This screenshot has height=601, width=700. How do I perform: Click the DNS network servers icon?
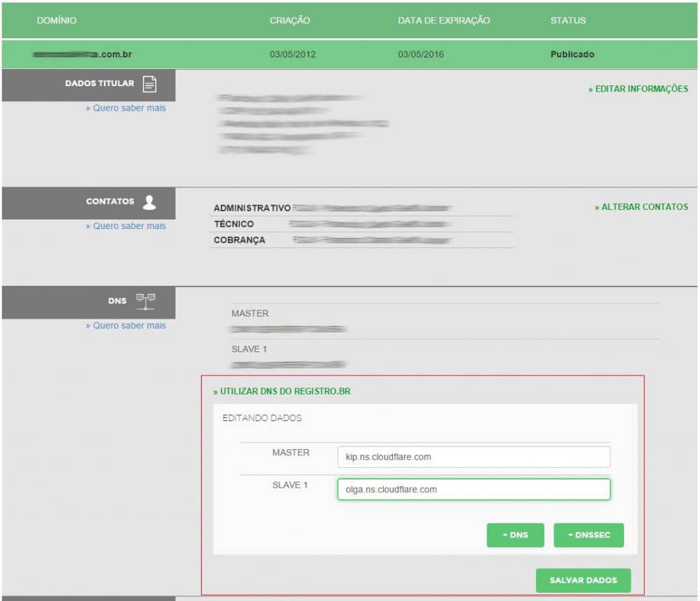click(146, 302)
